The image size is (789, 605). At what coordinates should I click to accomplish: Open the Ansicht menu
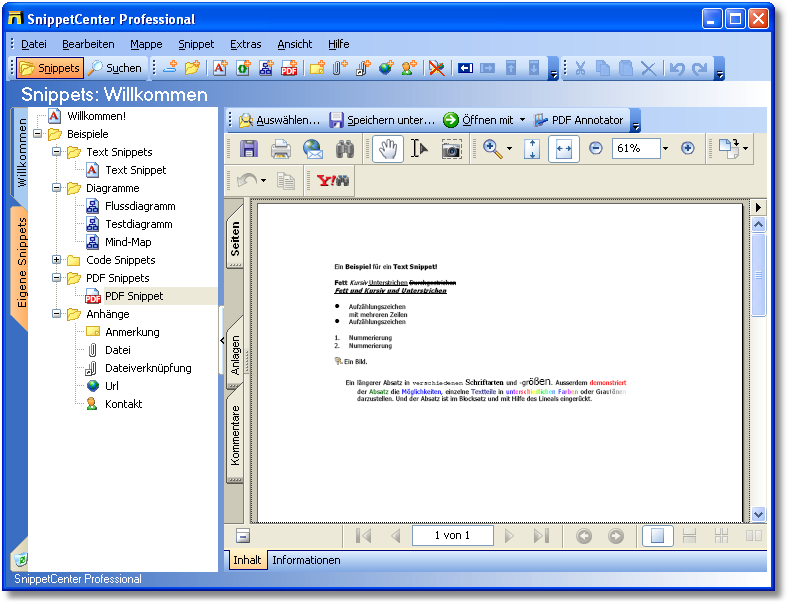pyautogui.click(x=295, y=44)
